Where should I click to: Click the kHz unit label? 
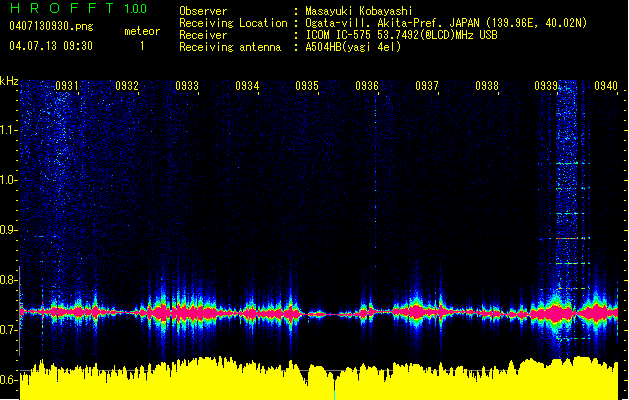click(x=9, y=81)
